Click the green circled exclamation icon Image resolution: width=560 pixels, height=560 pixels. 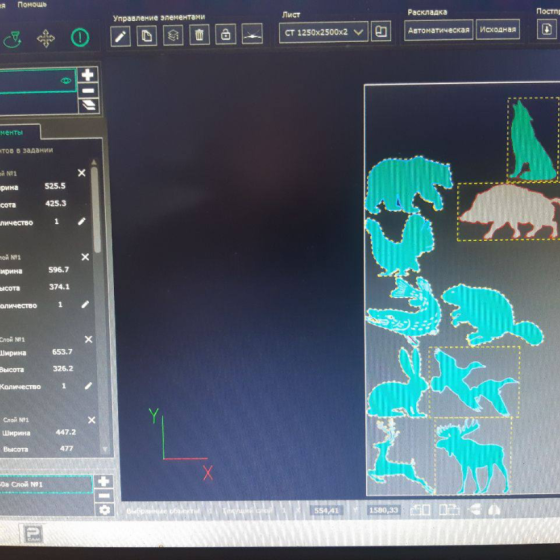click(80, 37)
